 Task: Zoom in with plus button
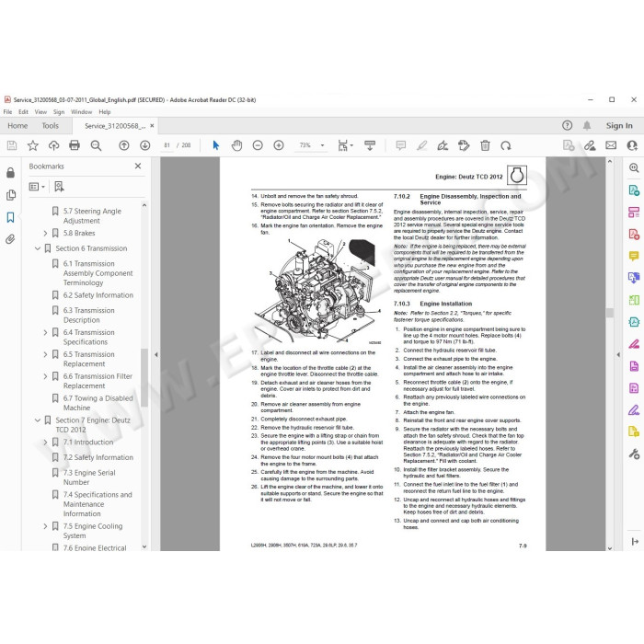tap(279, 145)
